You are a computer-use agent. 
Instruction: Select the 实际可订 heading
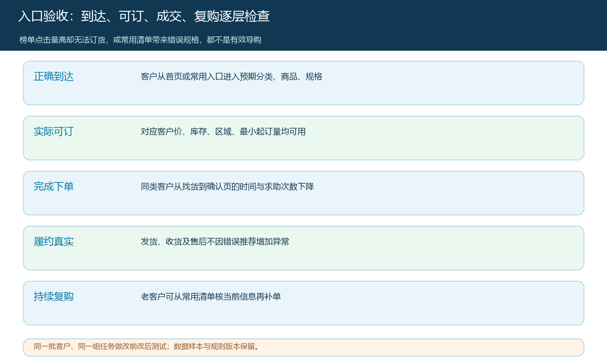[54, 132]
